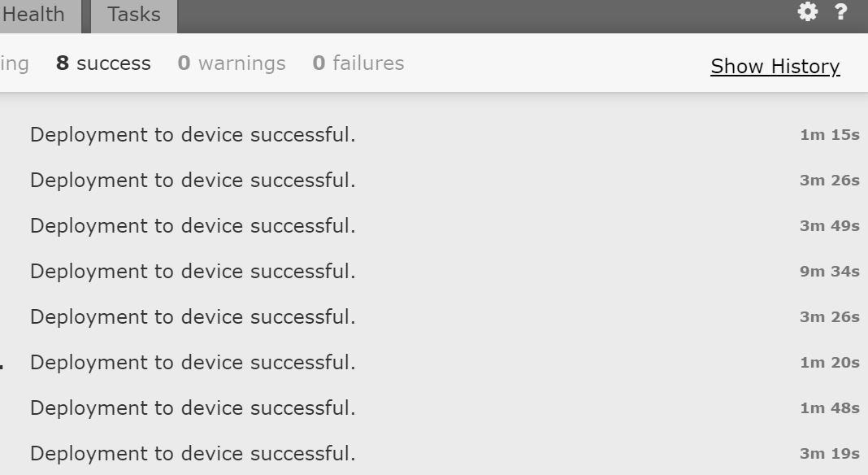Open the settings gear icon
This screenshot has height=475, width=868.
807,11
